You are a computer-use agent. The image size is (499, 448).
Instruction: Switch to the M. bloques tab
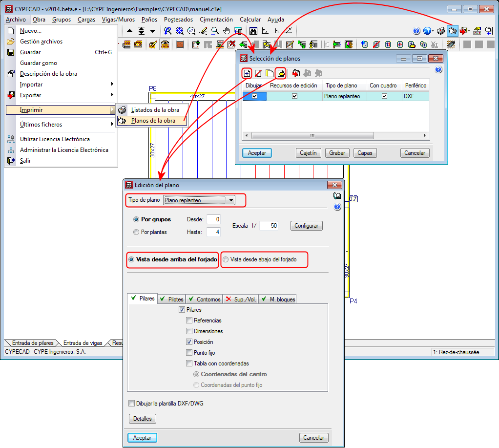click(278, 299)
